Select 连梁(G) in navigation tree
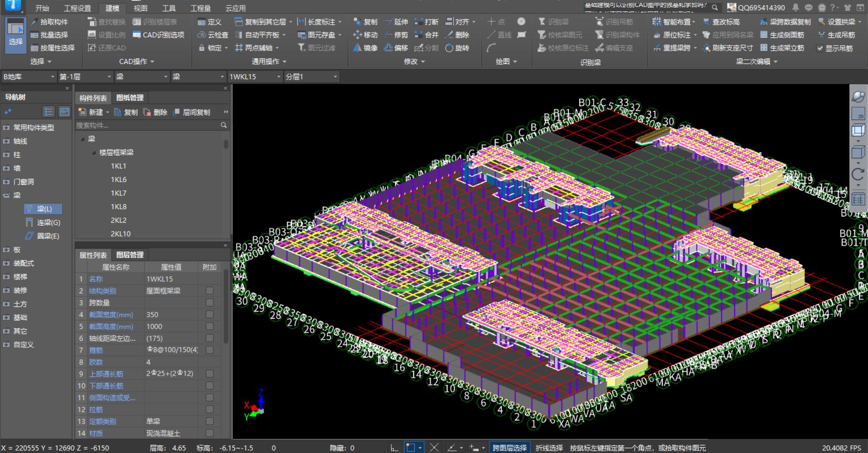 point(43,222)
